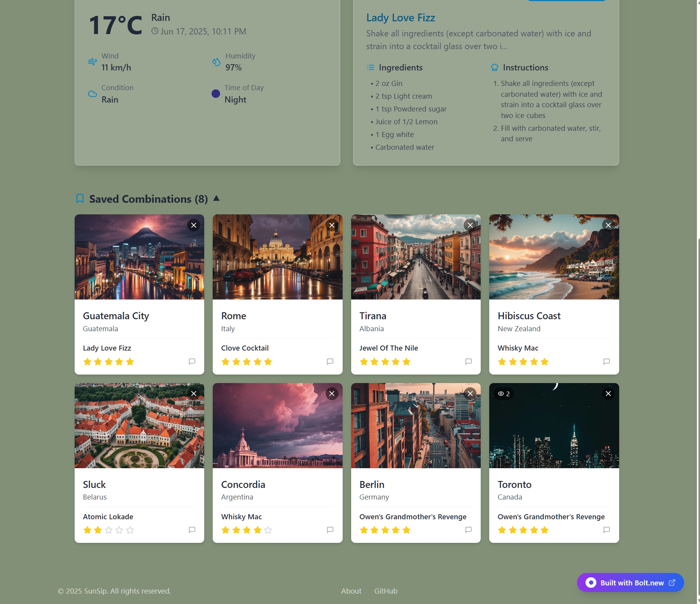
Task: Set Guatemala City rating to one star
Action: click(87, 362)
